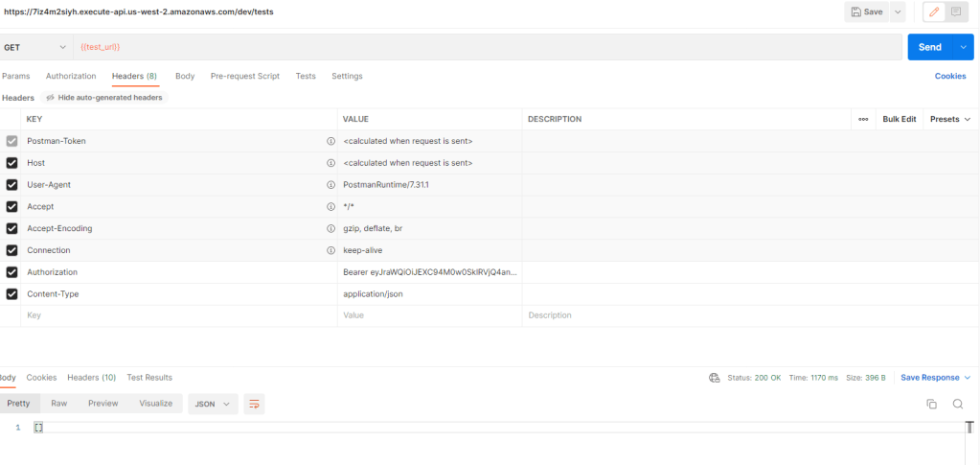
Task: Click the request URL input field
Action: point(479,47)
